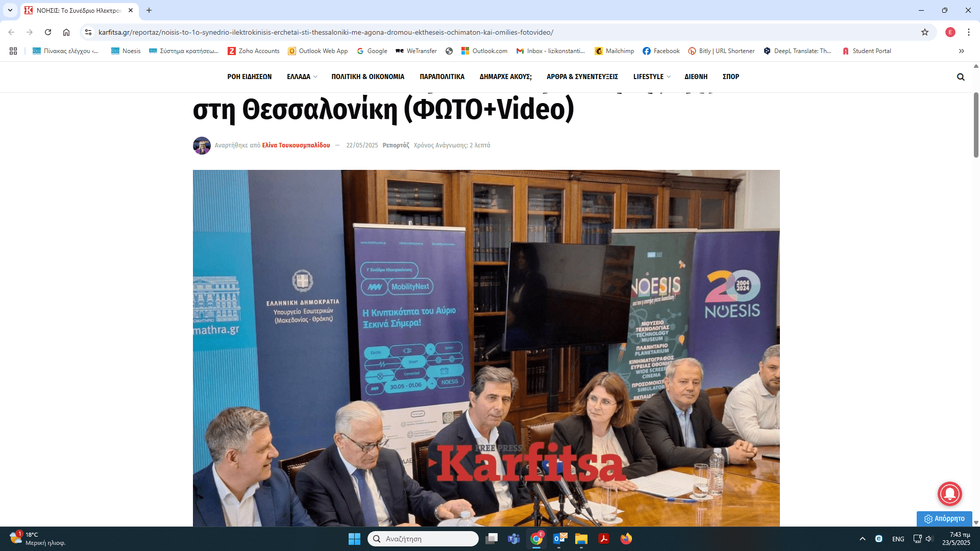The height and width of the screenshot is (551, 980).
Task: Open Facebook bookmark
Action: coord(661,51)
